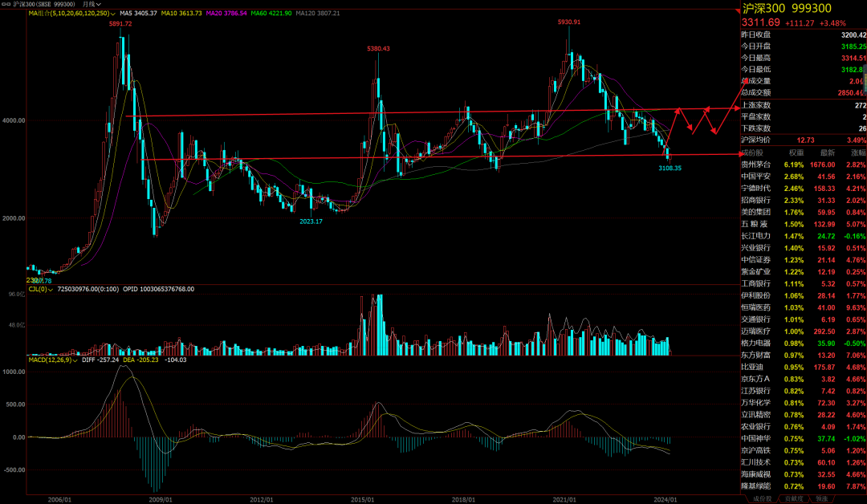Click the 5930.91 peak price label
This screenshot has width=867, height=504.
coord(568,22)
